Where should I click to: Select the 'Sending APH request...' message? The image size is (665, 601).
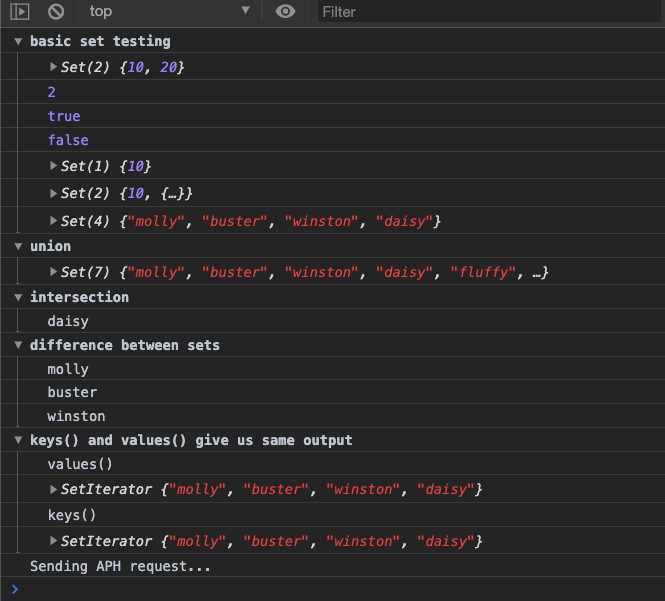(120, 566)
